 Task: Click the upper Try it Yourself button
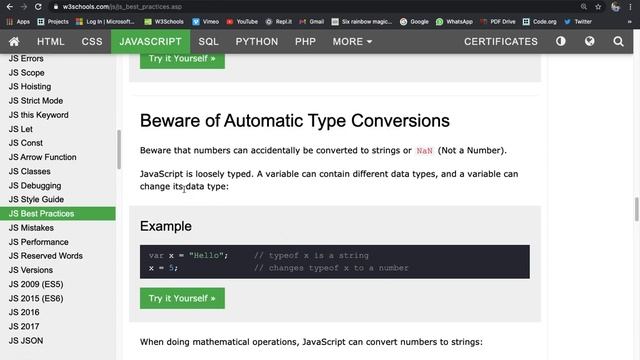(182, 60)
